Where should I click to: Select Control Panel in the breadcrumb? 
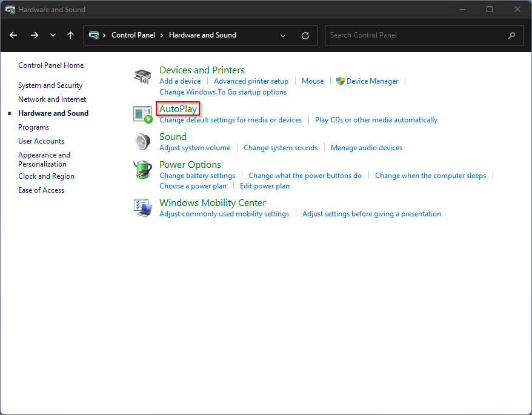pyautogui.click(x=133, y=35)
